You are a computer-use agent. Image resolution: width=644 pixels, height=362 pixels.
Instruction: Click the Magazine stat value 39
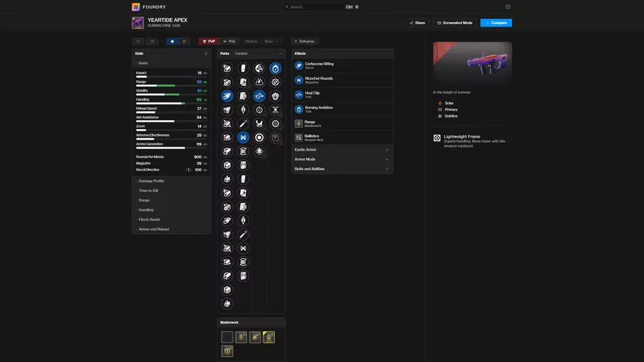(199, 163)
